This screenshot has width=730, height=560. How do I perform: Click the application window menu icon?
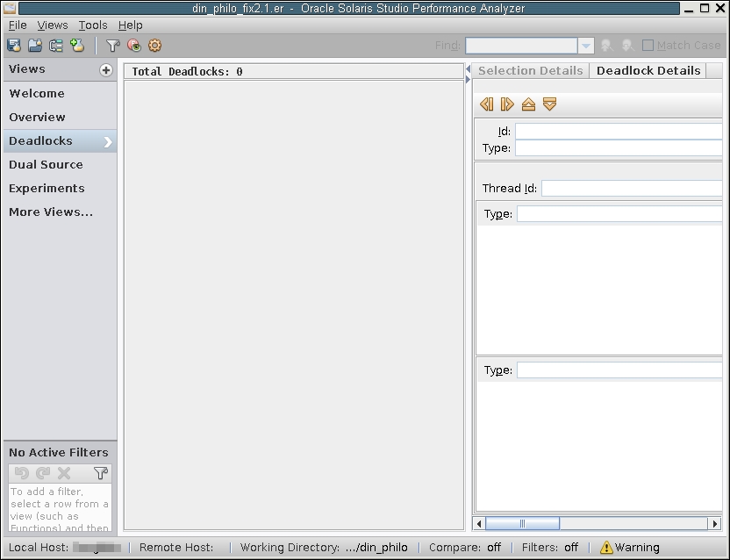(x=10, y=8)
